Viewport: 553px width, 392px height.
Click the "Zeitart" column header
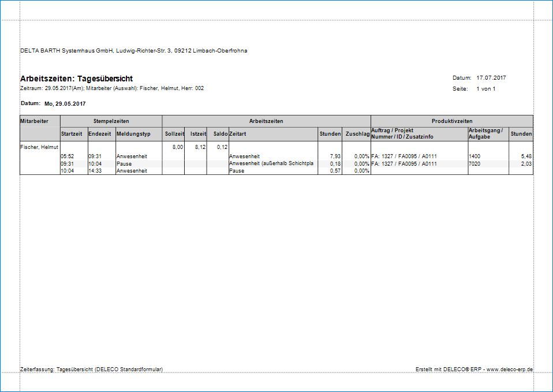tap(238, 134)
